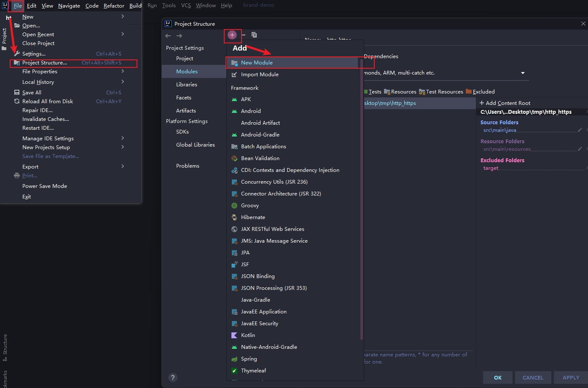This screenshot has width=588, height=388.
Task: Click the Hibernate icon in the Add list
Action: coord(234,217)
